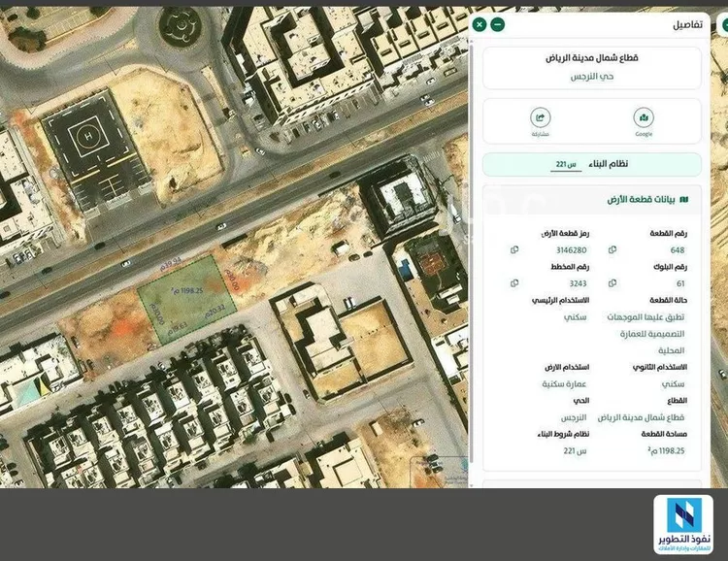Select the تفاصيل panel title
The height and width of the screenshot is (561, 728).
(687, 24)
